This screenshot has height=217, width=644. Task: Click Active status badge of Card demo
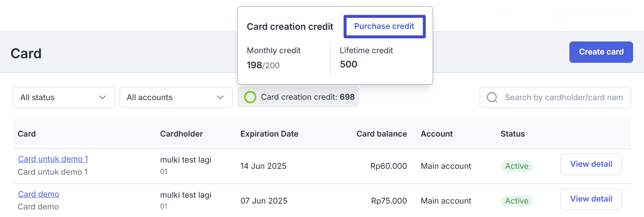coord(517,201)
